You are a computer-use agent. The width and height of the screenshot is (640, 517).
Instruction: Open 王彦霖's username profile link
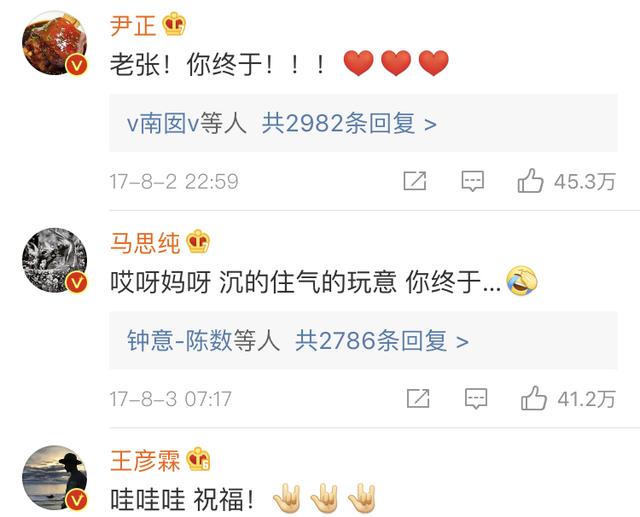(x=145, y=460)
